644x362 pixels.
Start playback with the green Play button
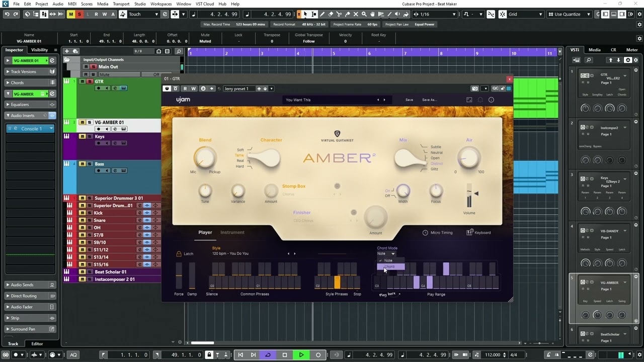click(x=301, y=355)
